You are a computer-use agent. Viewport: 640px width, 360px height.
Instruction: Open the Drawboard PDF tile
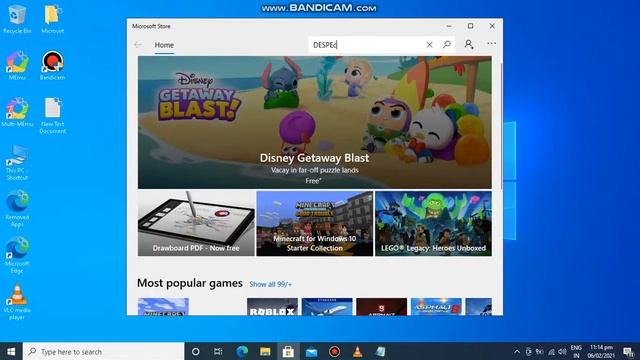[196, 223]
